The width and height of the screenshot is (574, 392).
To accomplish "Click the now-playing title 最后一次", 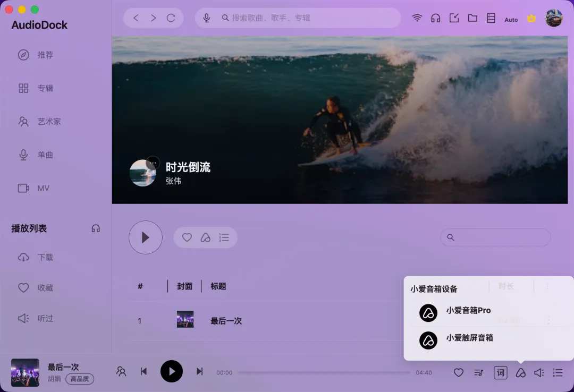I will tap(63, 367).
